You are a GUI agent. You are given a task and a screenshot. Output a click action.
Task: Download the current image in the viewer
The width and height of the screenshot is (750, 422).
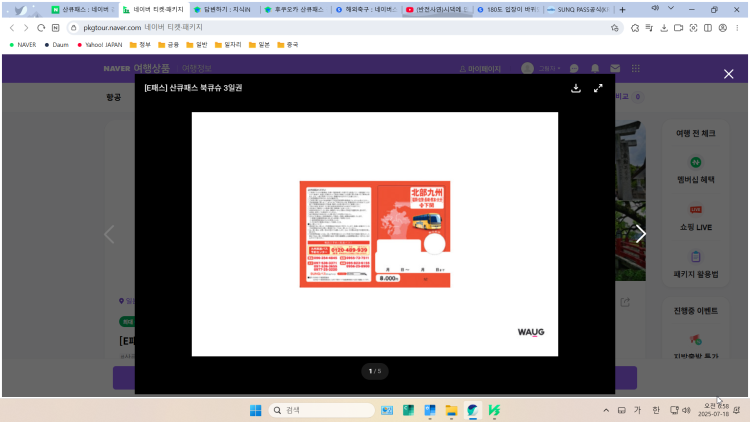[576, 88]
